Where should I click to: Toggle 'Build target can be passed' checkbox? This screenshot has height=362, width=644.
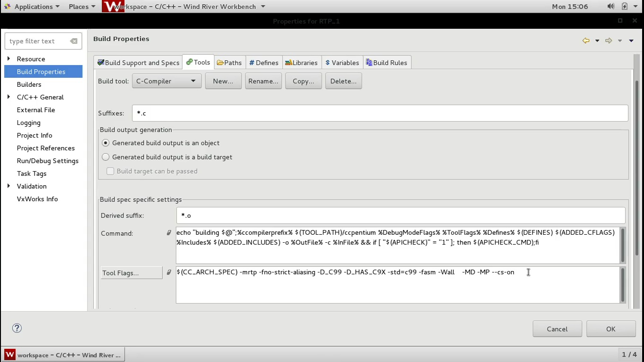[110, 171]
